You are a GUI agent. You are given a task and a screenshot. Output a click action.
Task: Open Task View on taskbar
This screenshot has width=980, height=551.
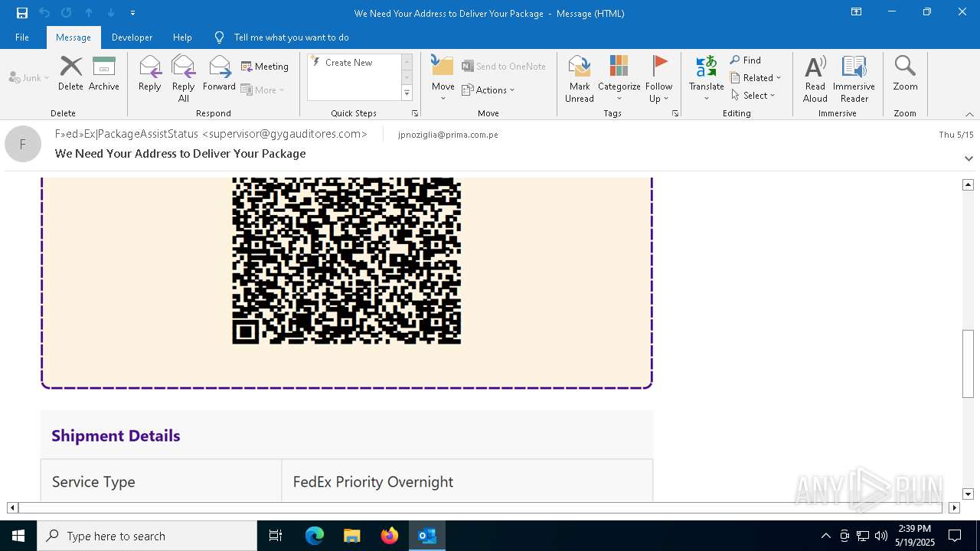click(276, 536)
